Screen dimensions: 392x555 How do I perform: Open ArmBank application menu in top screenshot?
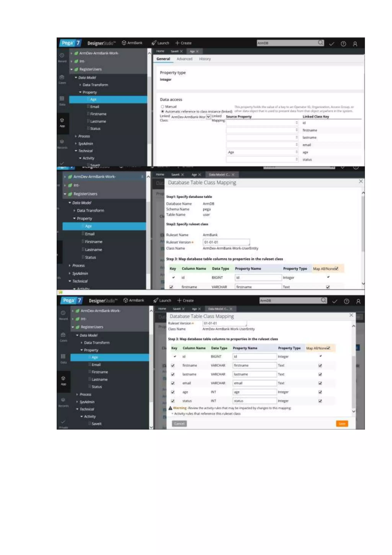(132, 43)
